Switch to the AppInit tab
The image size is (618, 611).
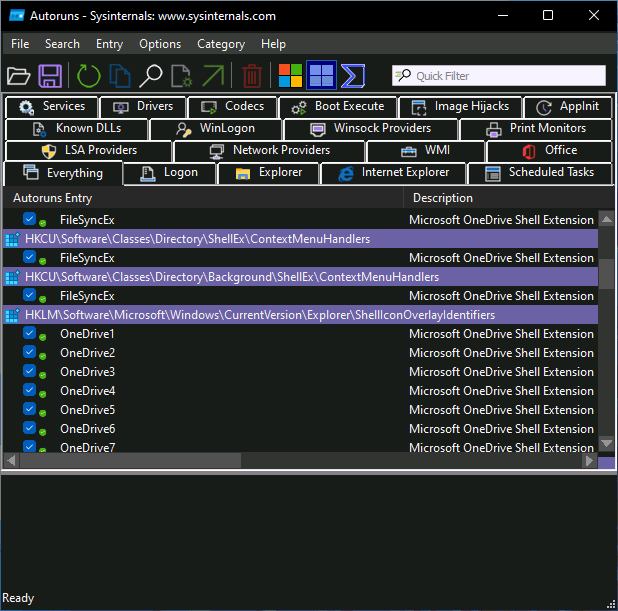pos(568,106)
